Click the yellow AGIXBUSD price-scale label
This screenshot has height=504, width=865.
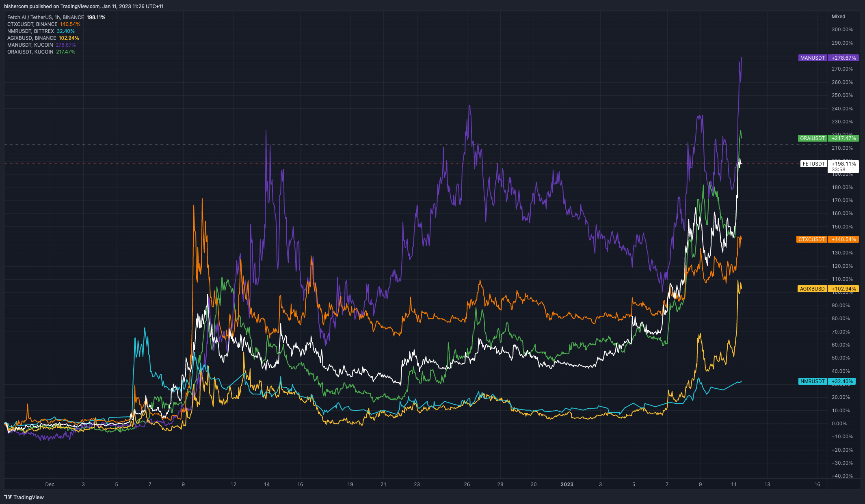click(x=828, y=289)
